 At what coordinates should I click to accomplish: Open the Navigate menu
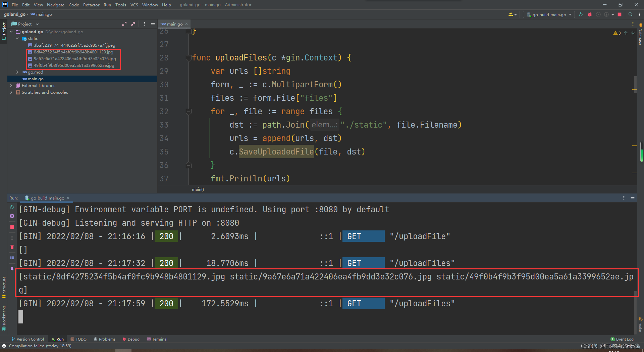coord(55,5)
